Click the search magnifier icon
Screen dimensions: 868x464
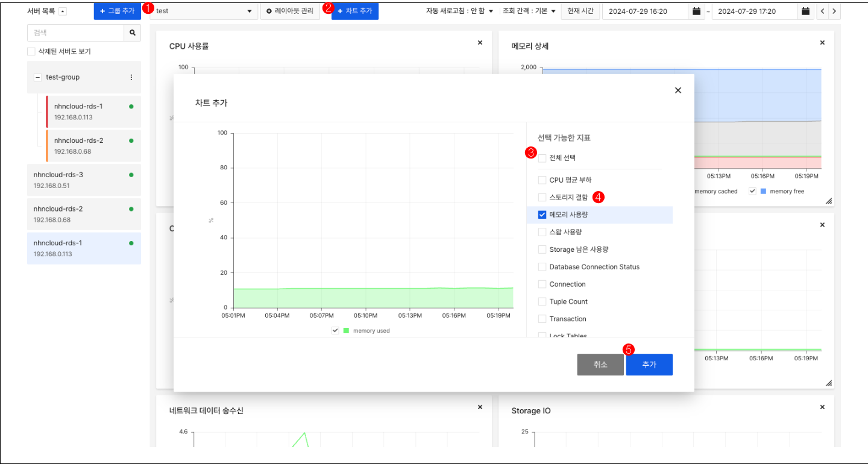pyautogui.click(x=132, y=33)
